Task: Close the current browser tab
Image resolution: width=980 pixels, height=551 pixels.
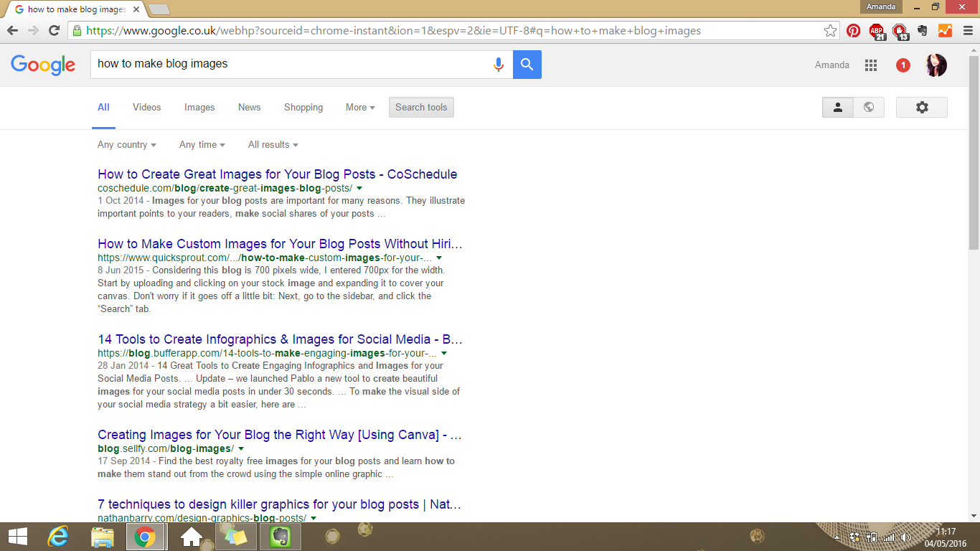Action: [x=136, y=9]
